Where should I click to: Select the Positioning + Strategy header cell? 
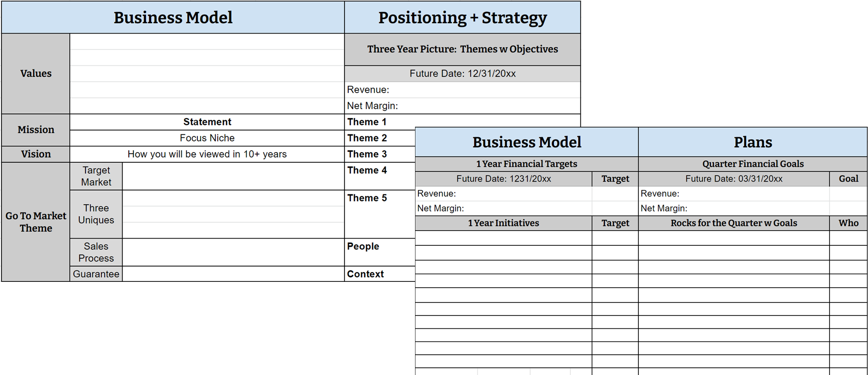click(462, 18)
